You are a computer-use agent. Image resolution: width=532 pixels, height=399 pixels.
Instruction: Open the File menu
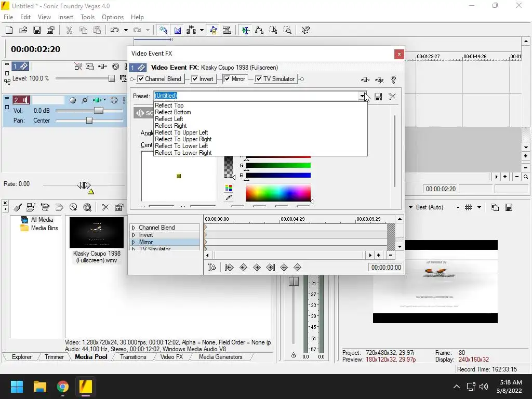tap(8, 17)
